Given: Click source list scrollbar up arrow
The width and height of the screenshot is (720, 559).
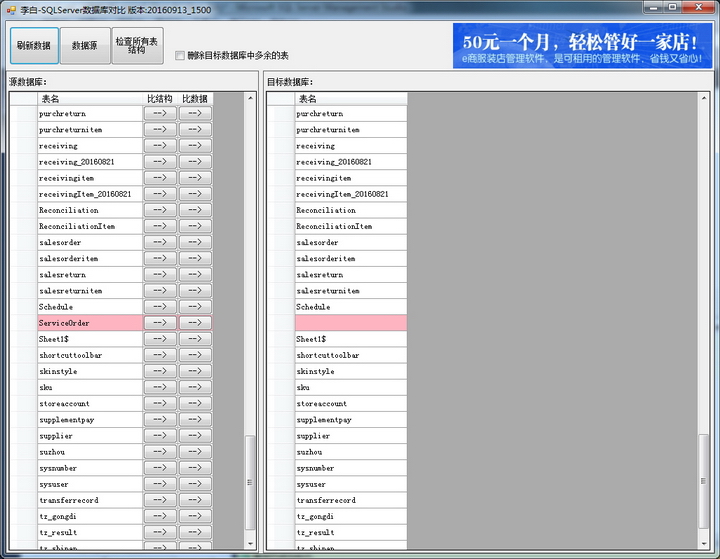Looking at the screenshot, I should [x=250, y=98].
